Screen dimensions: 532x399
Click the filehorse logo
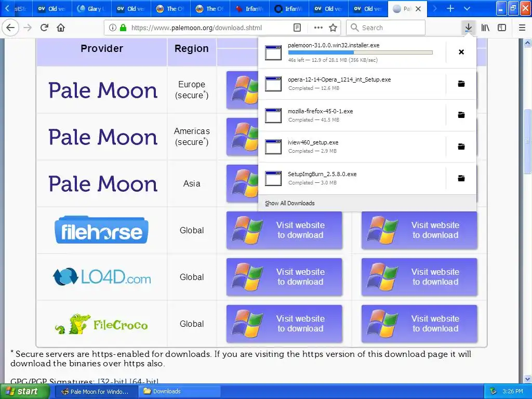(x=101, y=230)
